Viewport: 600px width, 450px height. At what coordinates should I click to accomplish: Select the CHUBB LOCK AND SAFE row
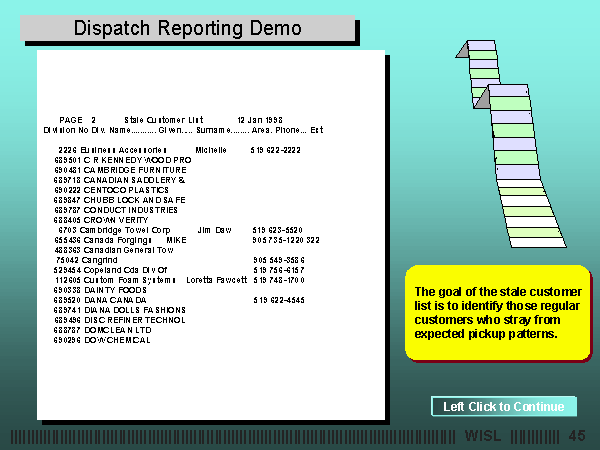coord(120,200)
